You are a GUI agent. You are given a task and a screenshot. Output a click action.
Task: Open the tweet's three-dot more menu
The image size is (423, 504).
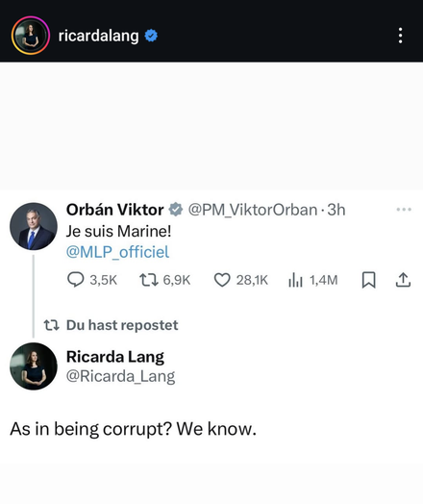[404, 210]
